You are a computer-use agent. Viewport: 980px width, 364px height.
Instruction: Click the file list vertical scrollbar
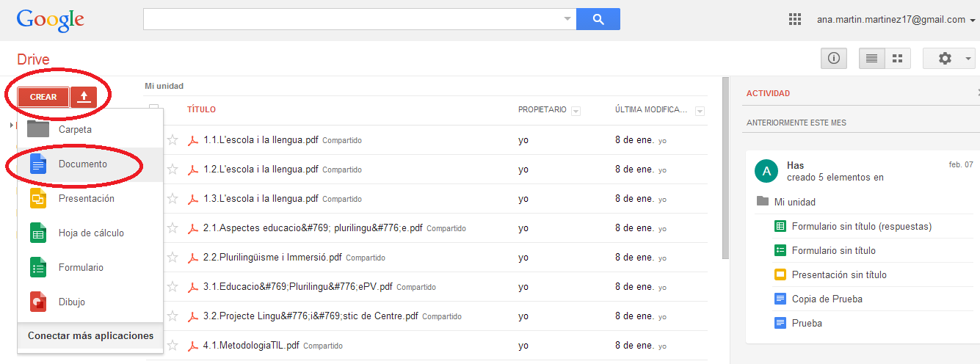click(725, 169)
